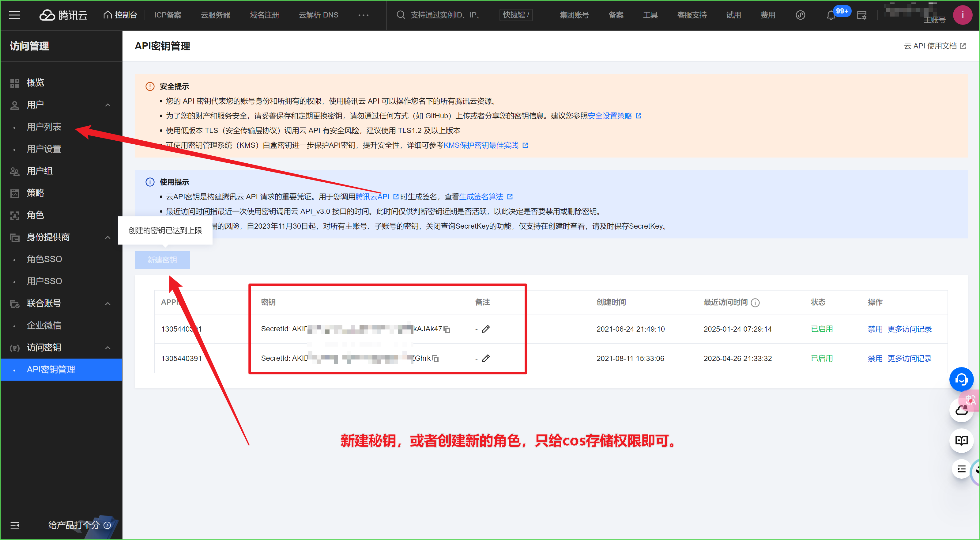980x540 pixels.
Task: Collapse the 用户 sidebar section
Action: pyautogui.click(x=108, y=105)
